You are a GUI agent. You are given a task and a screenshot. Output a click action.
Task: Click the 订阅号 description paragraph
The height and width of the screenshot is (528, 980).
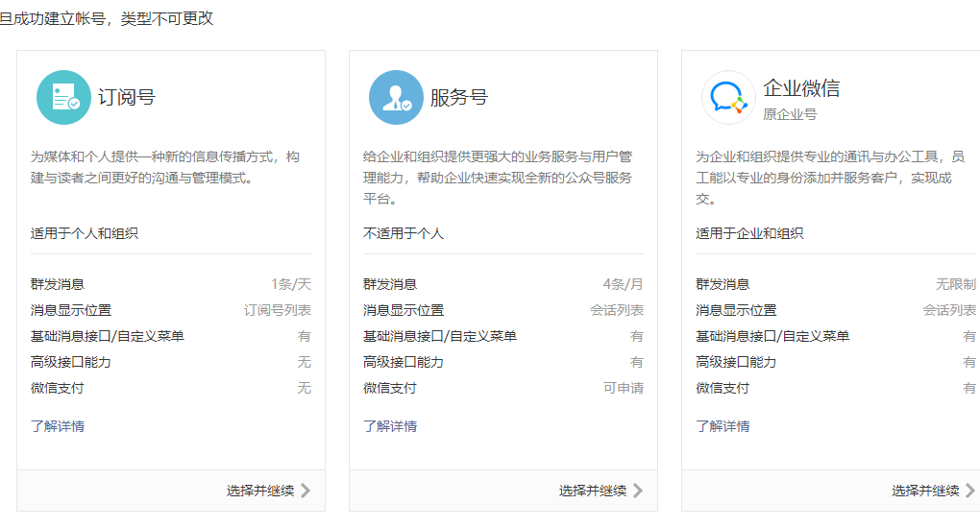pyautogui.click(x=165, y=167)
